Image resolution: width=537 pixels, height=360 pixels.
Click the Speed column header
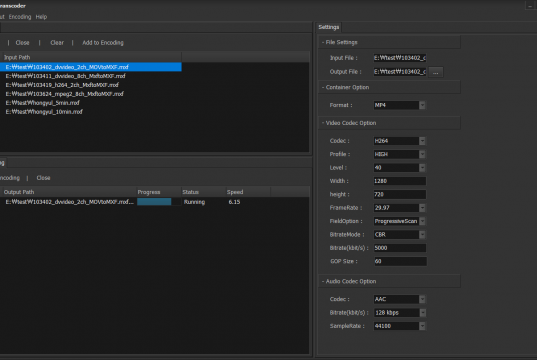248,192
